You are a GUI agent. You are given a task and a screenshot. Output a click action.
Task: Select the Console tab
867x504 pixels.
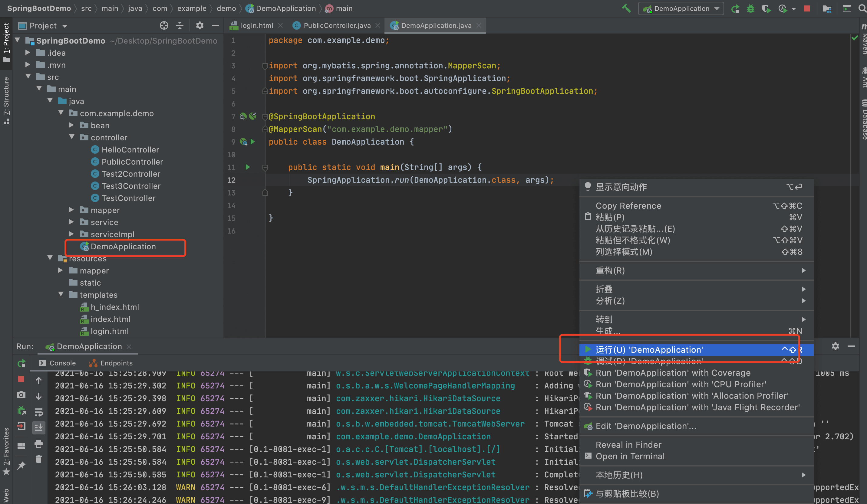(x=58, y=363)
